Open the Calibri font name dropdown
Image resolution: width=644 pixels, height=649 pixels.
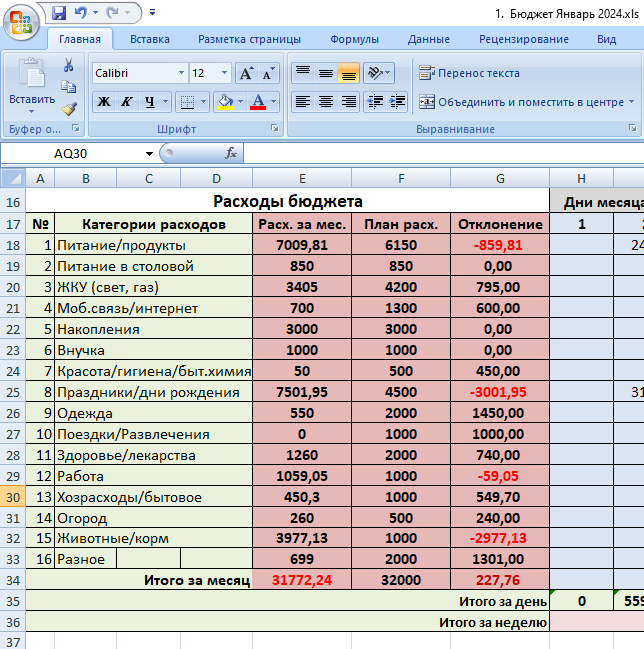(x=181, y=73)
